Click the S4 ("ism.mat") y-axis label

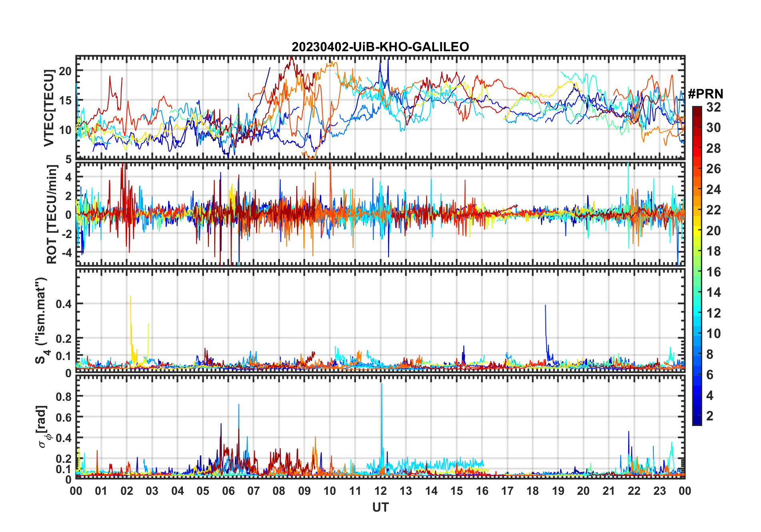pyautogui.click(x=42, y=321)
